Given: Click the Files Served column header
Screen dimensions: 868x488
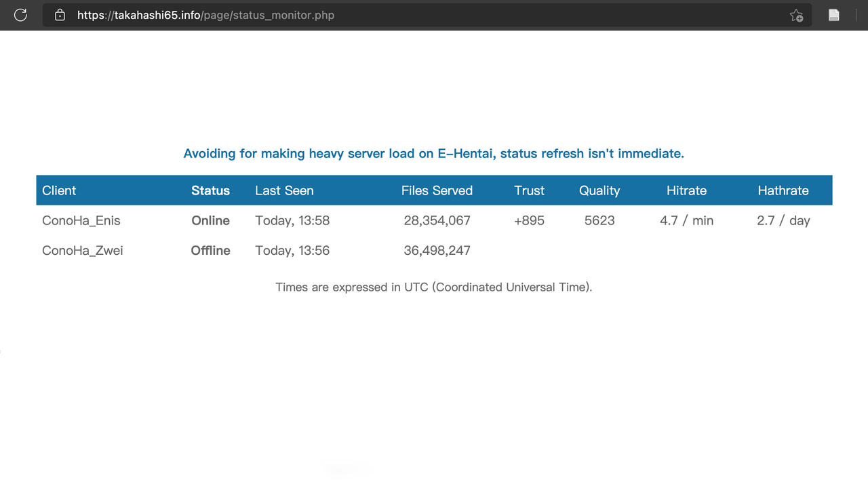Looking at the screenshot, I should click(x=437, y=190).
